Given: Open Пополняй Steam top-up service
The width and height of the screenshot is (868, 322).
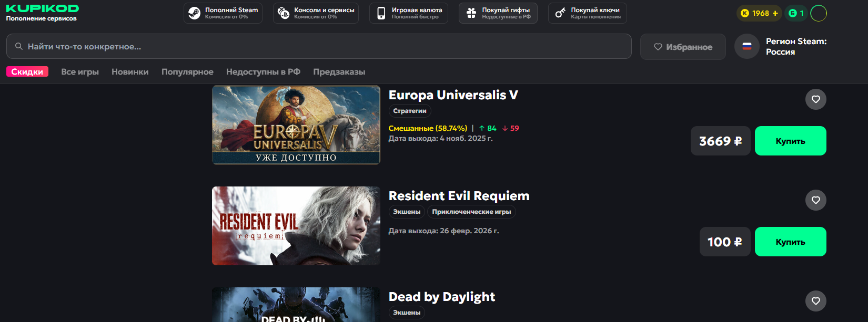Looking at the screenshot, I should click(223, 13).
